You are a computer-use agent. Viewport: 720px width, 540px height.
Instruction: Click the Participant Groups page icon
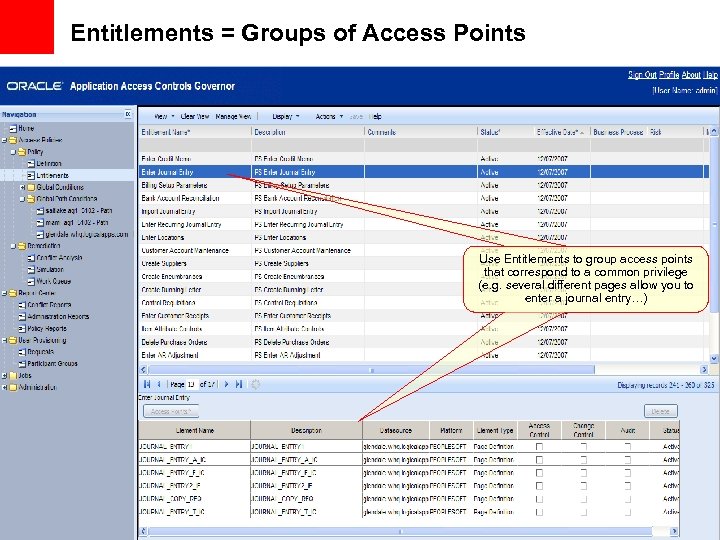pyautogui.click(x=22, y=364)
